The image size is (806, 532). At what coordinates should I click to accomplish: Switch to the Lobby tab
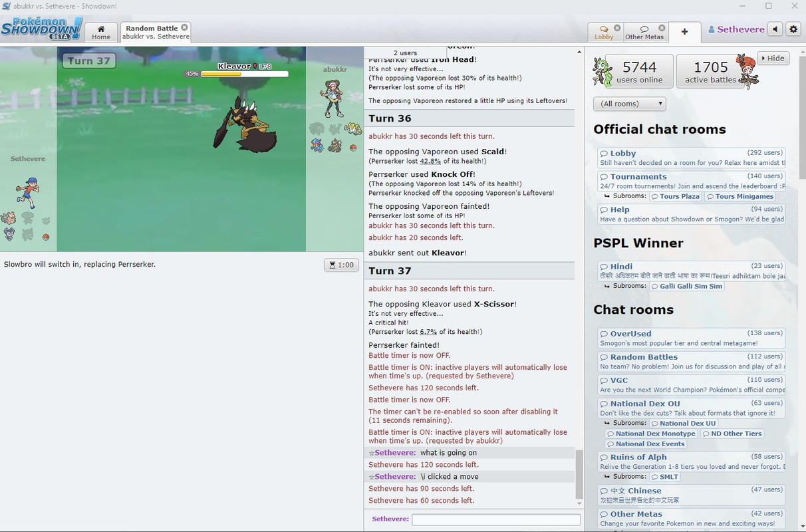click(x=604, y=32)
